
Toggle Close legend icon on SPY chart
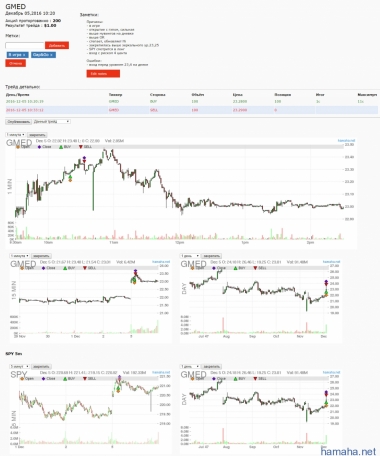pyautogui.click(x=43, y=379)
